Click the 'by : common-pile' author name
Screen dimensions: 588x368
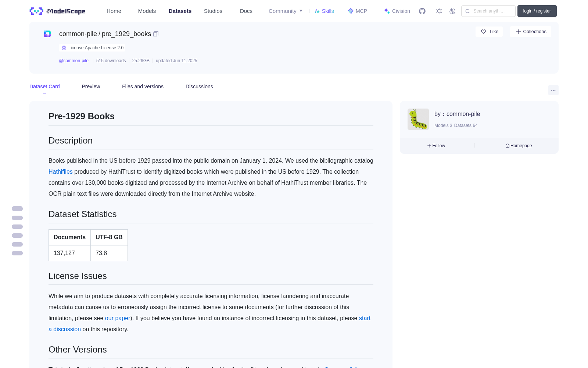457,114
